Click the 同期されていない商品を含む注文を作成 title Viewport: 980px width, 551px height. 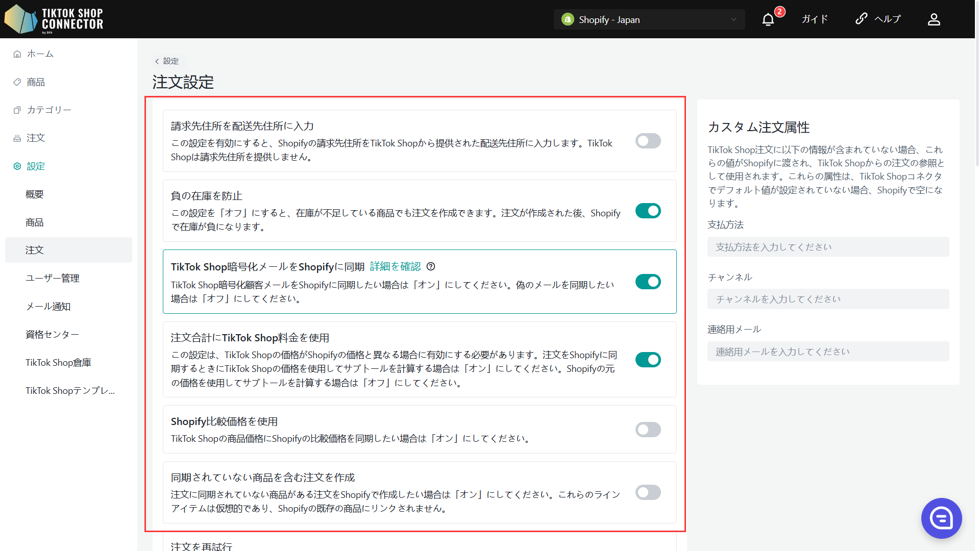click(262, 478)
